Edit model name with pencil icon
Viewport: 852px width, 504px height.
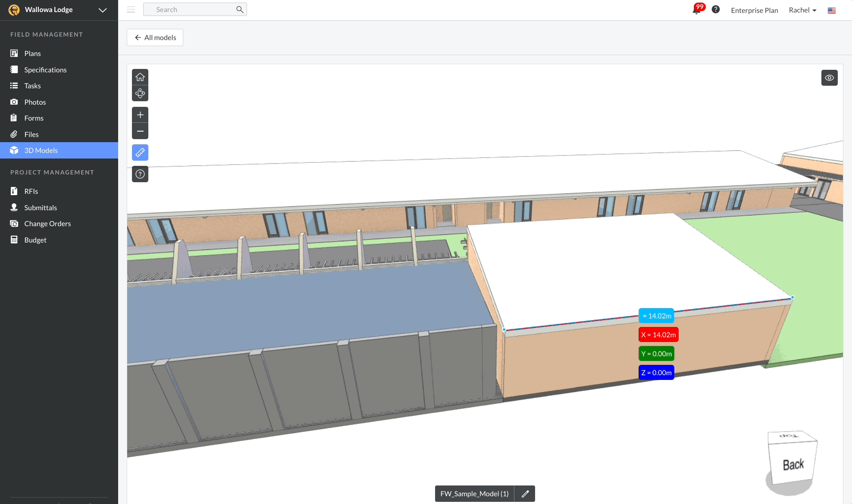[525, 494]
